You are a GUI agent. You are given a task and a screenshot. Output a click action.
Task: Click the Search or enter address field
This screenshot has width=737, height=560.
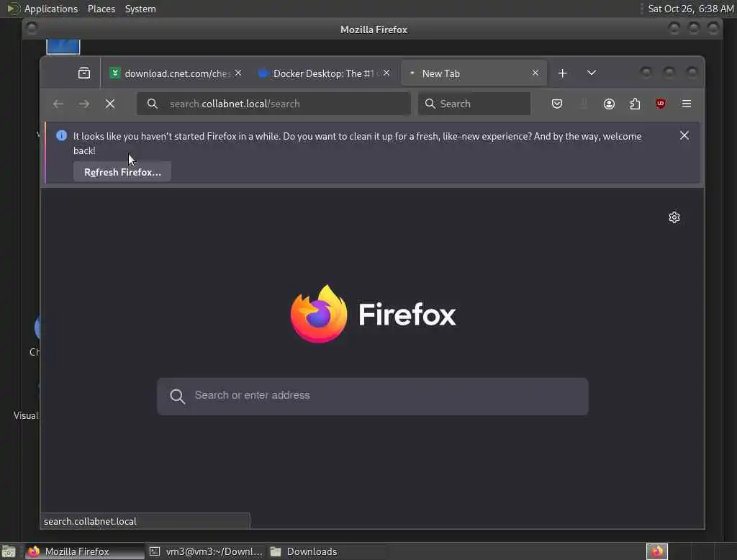pos(373,397)
